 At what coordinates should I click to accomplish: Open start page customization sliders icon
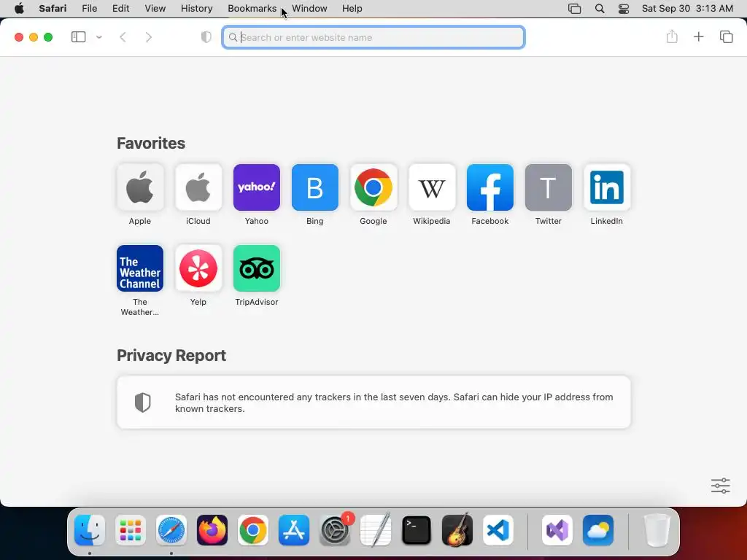720,486
